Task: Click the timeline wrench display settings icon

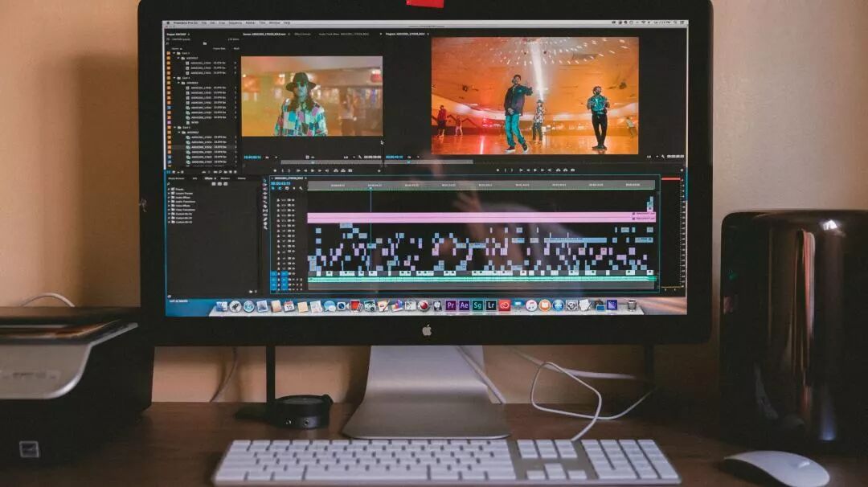Action: pyautogui.click(x=301, y=188)
